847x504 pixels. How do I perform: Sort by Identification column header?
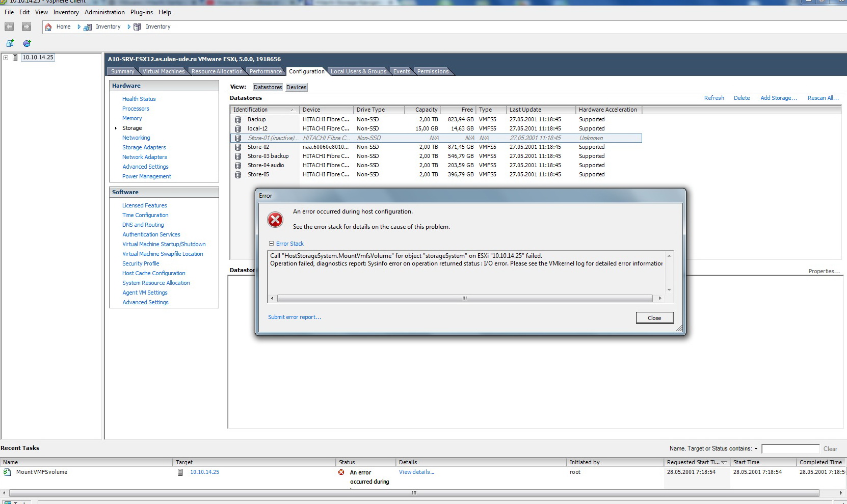click(264, 110)
